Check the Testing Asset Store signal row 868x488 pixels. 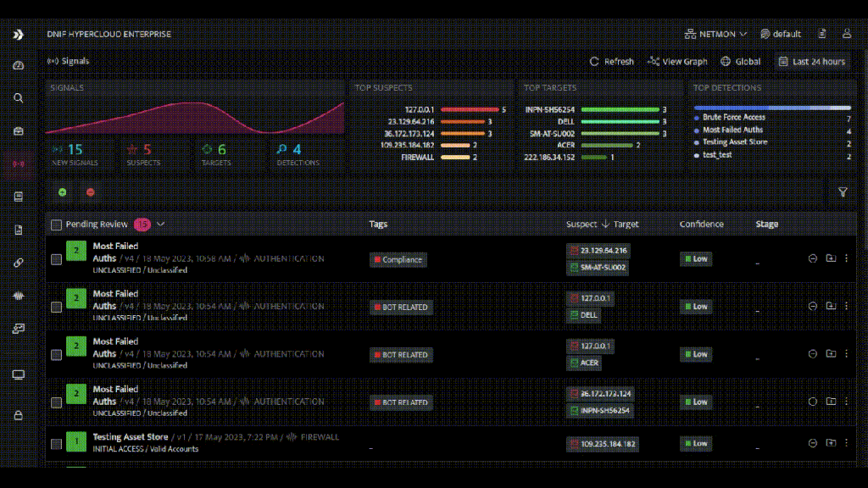pos(56,444)
